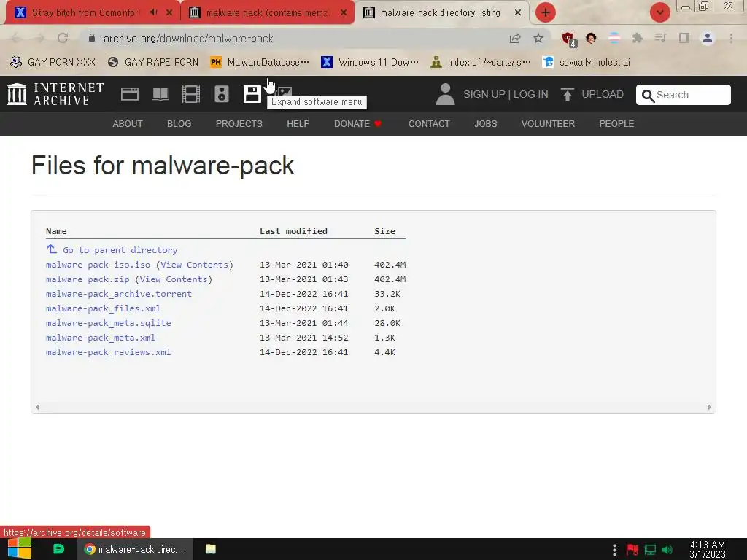Open the media control playlist icon
The height and width of the screenshot is (560, 747).
coord(660,38)
